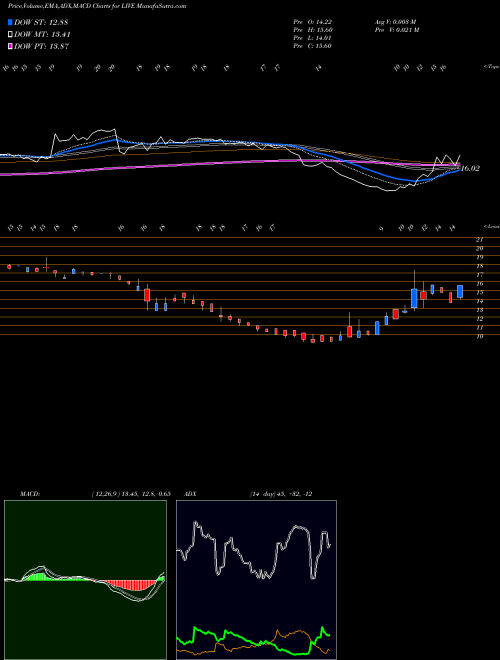Image resolution: width=500 pixels, height=660 pixels.
Task: Click the 'Pre H: 15.60' value
Action: pyautogui.click(x=312, y=30)
